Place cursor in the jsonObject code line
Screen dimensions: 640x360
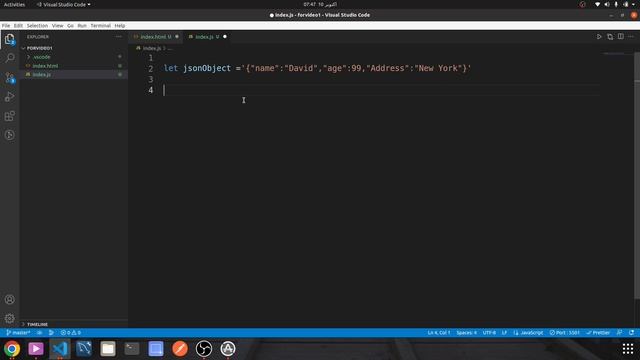(x=317, y=68)
